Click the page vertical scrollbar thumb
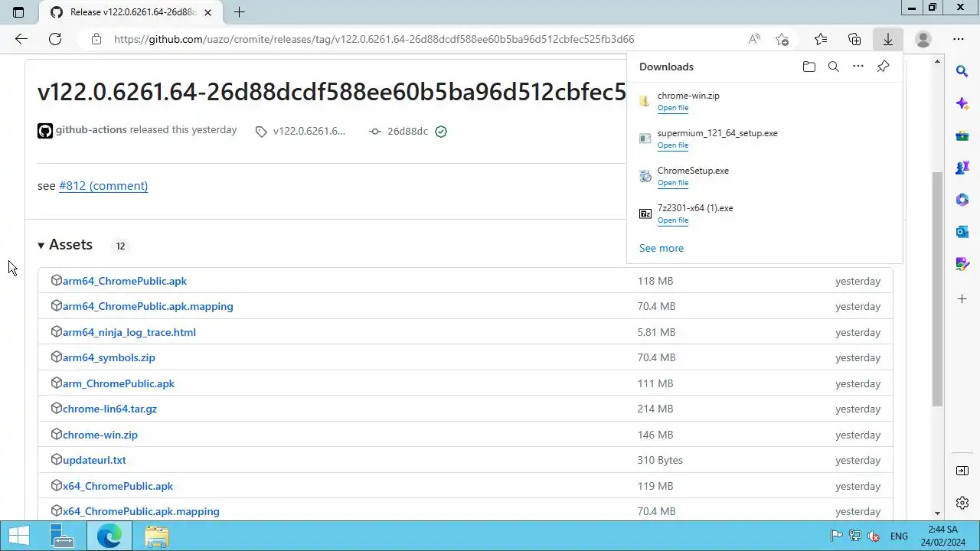 coord(937,289)
